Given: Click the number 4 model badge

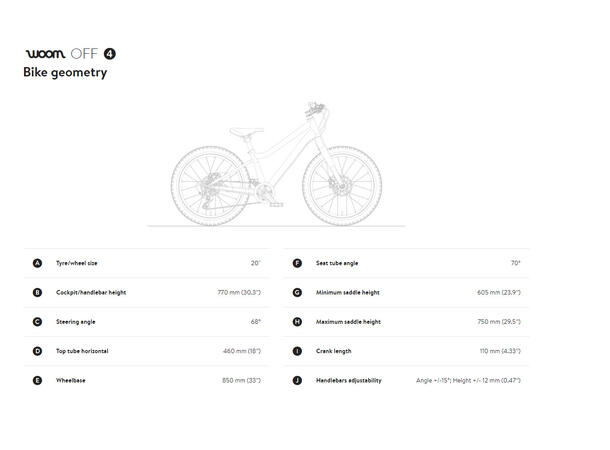Looking at the screenshot, I should [x=110, y=54].
